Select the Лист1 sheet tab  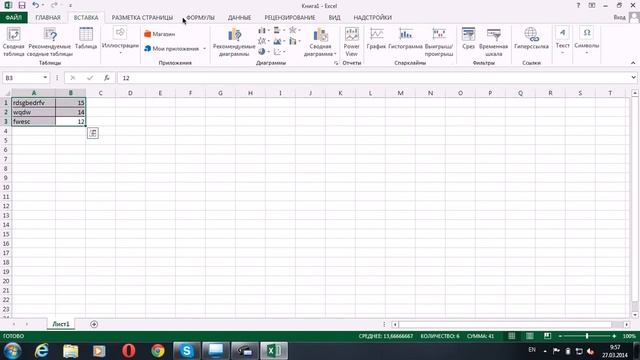[61, 324]
